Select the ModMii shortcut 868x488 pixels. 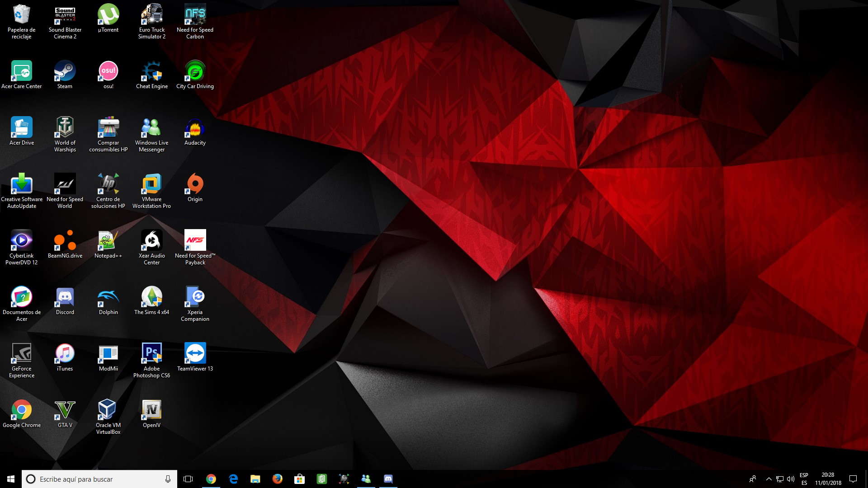(x=108, y=357)
